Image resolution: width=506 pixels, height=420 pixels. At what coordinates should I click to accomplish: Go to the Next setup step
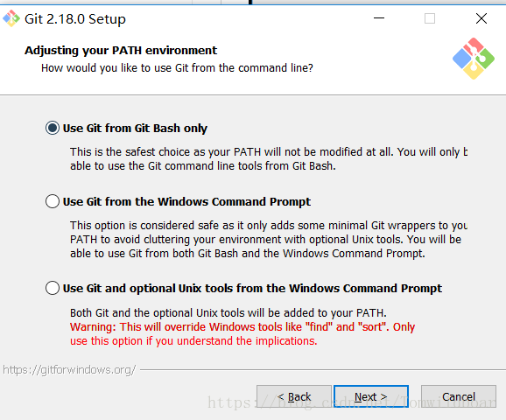click(371, 396)
